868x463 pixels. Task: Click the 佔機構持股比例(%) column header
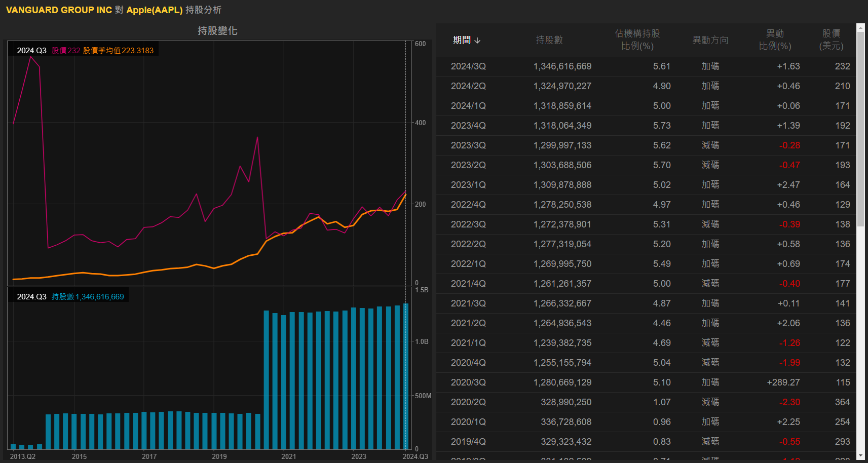[x=637, y=40]
